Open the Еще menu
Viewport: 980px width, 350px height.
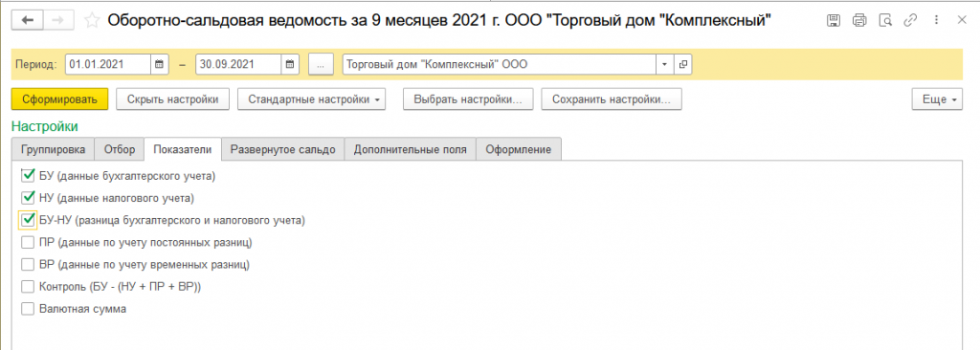coord(938,99)
